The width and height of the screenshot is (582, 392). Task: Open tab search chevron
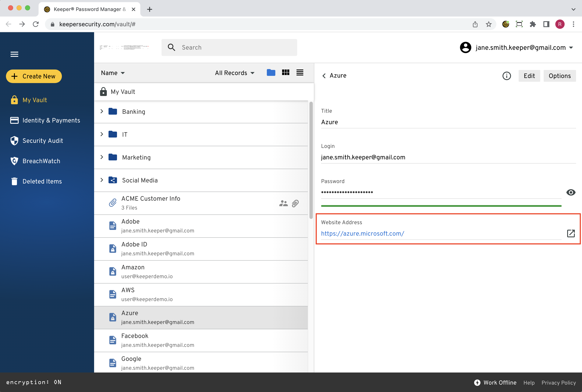pyautogui.click(x=574, y=9)
